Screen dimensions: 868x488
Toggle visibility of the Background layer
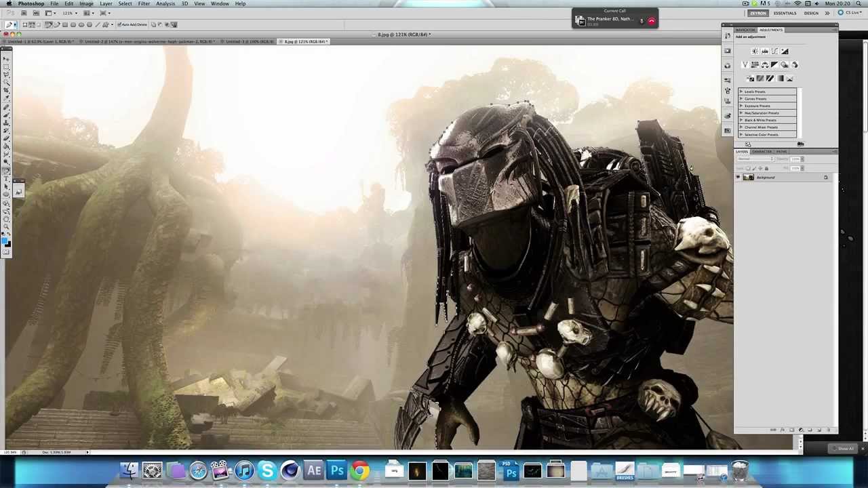point(738,178)
